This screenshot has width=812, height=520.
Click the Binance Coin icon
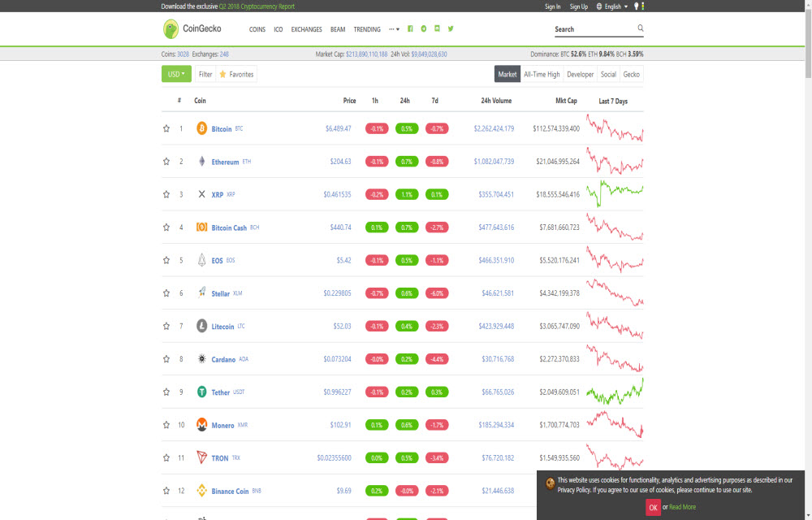coord(201,491)
